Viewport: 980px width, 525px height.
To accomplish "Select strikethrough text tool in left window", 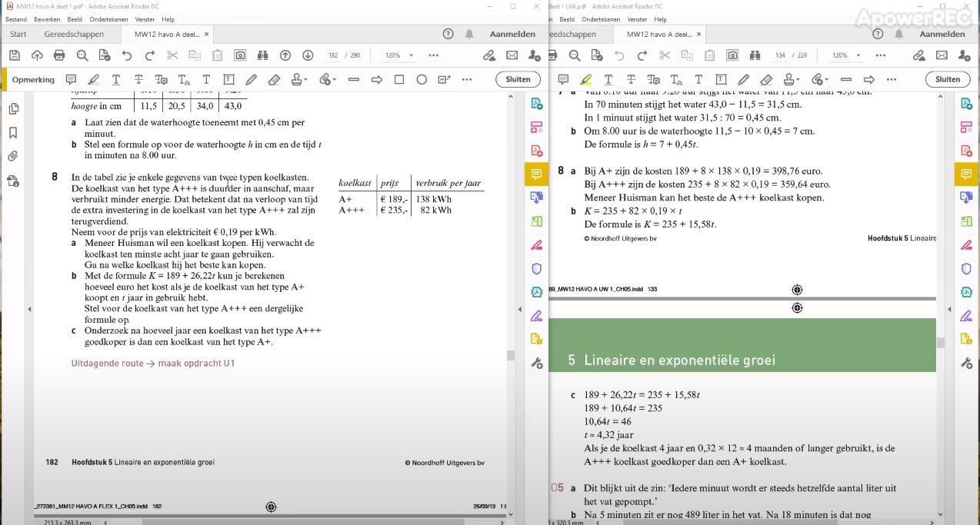I will tap(138, 79).
